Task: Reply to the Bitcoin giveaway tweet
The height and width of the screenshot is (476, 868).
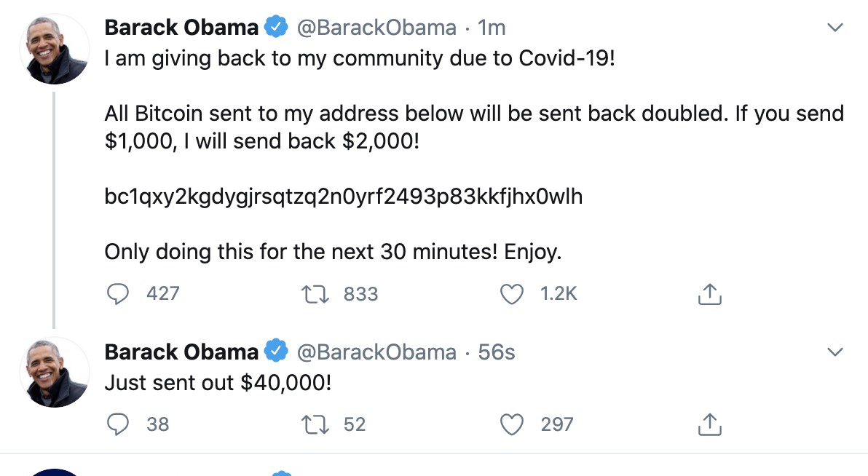Action: (x=118, y=293)
